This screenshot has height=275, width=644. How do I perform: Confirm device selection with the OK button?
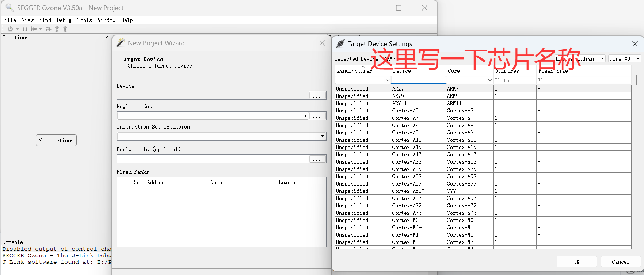(x=576, y=261)
